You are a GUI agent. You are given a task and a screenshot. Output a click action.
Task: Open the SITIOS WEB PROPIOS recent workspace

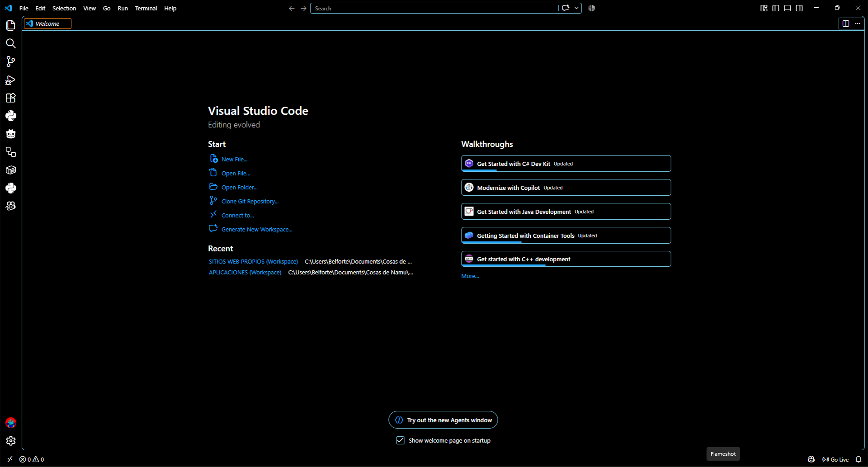pyautogui.click(x=253, y=262)
